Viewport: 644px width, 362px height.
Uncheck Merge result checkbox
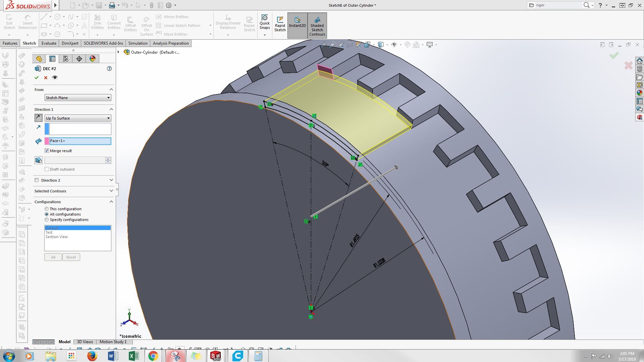(47, 151)
